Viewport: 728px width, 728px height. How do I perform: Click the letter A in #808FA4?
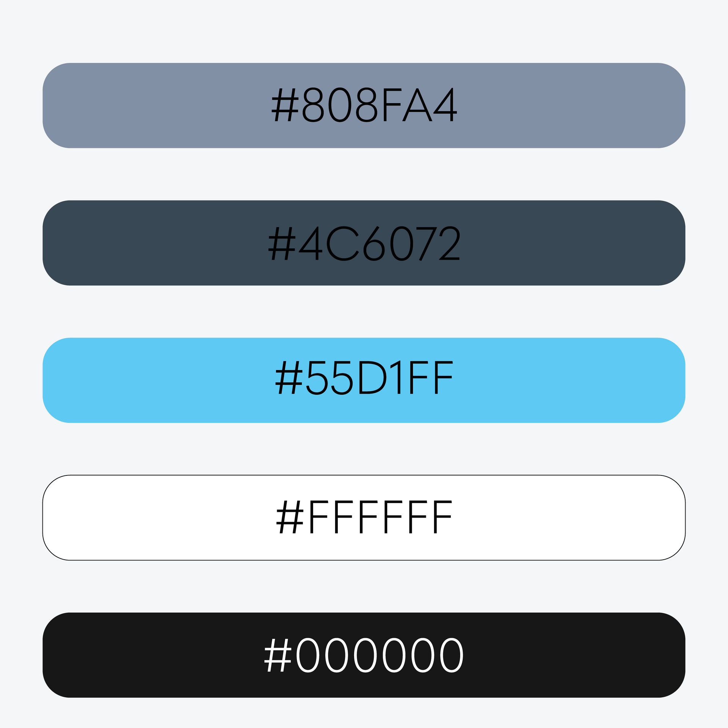(417, 105)
